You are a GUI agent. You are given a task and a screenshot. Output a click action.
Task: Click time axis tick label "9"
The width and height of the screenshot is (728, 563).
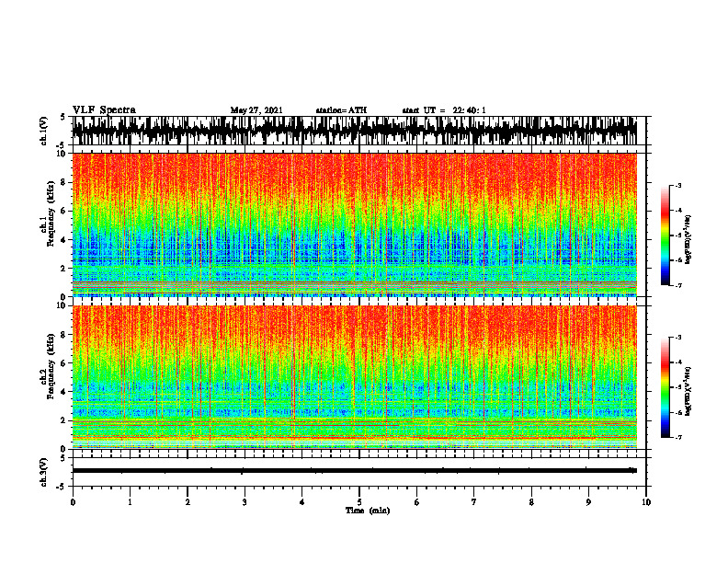tap(588, 502)
